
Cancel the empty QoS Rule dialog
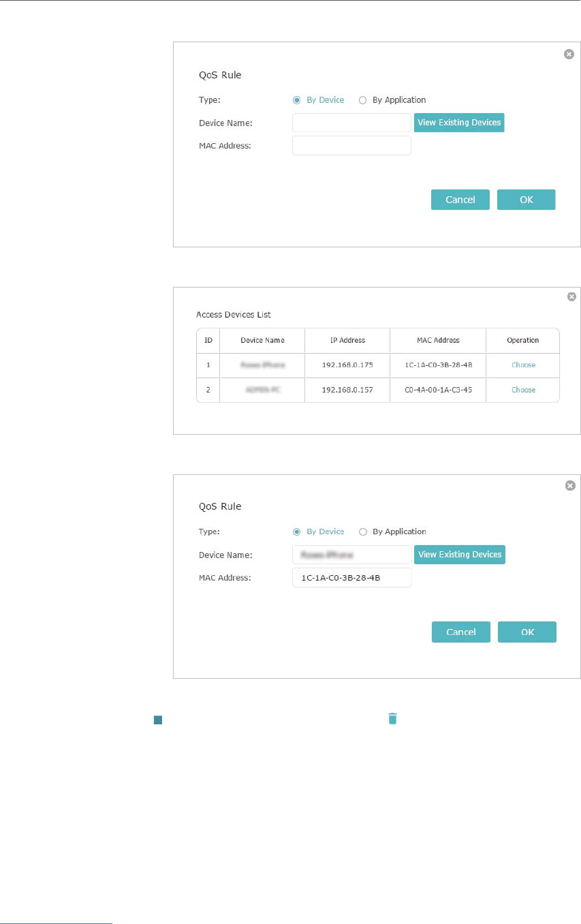(460, 200)
